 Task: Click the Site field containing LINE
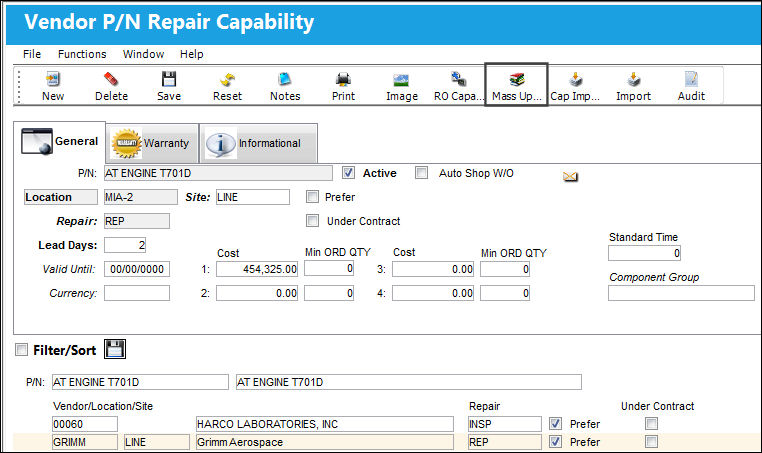(253, 197)
